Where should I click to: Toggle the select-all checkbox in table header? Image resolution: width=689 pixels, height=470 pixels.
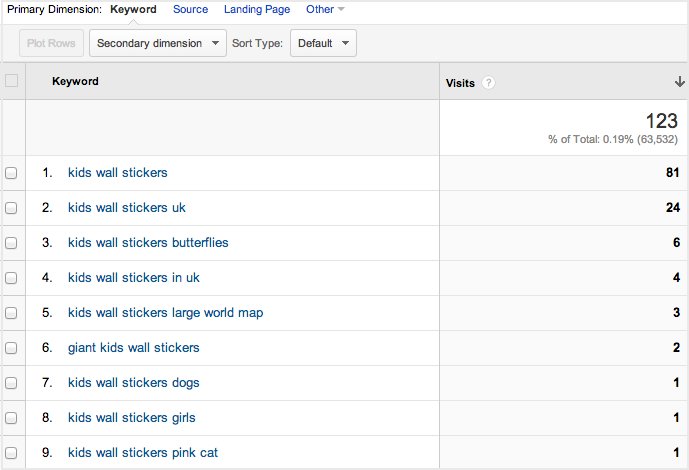point(11,81)
